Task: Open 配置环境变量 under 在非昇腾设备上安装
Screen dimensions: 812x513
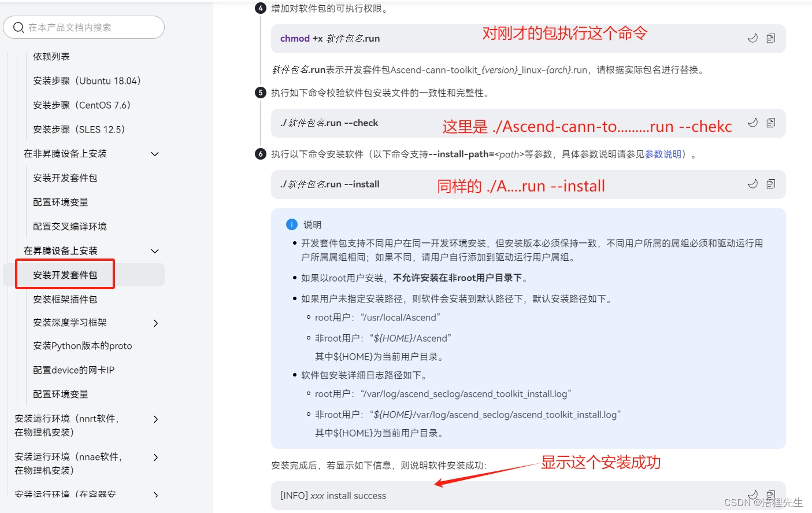Action: (61, 202)
